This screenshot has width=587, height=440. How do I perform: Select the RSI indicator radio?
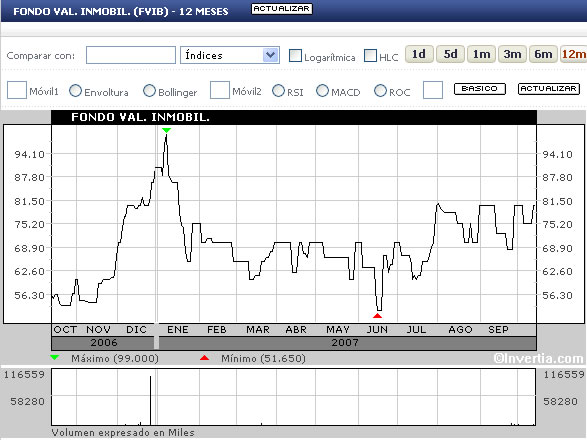278,90
